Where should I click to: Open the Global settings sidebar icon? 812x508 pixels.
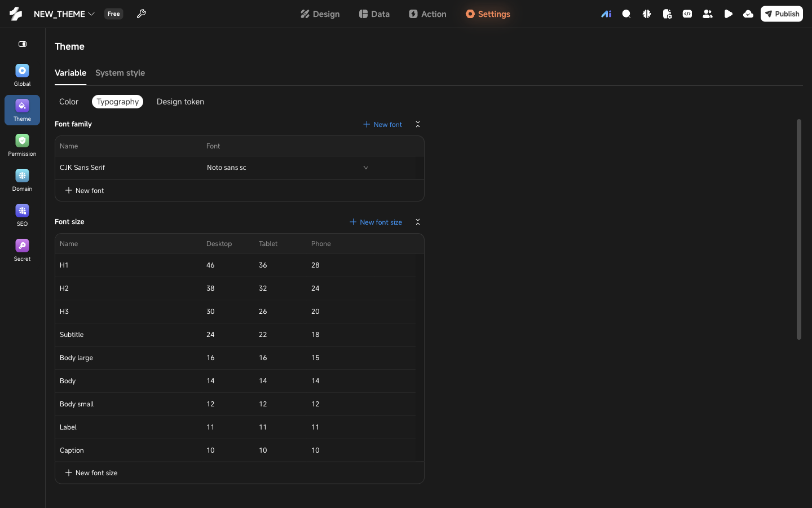(x=22, y=75)
